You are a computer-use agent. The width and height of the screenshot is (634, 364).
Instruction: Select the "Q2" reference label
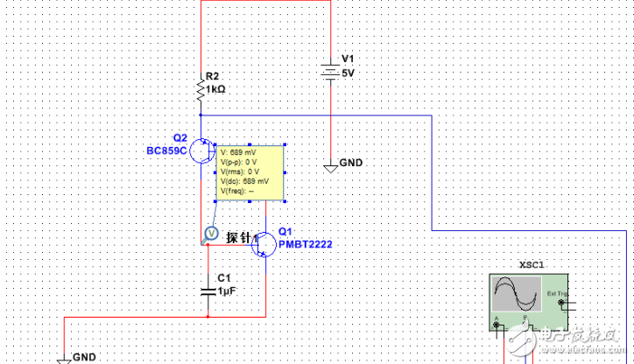tap(180, 138)
